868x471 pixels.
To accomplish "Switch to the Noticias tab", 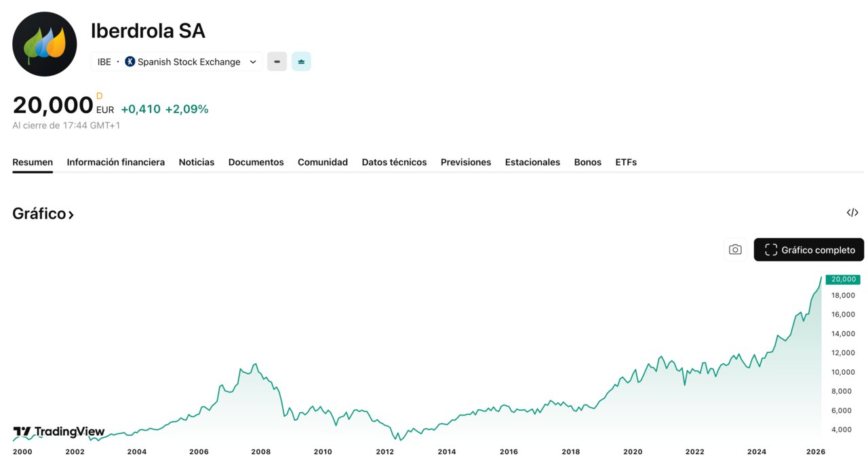I will (196, 162).
